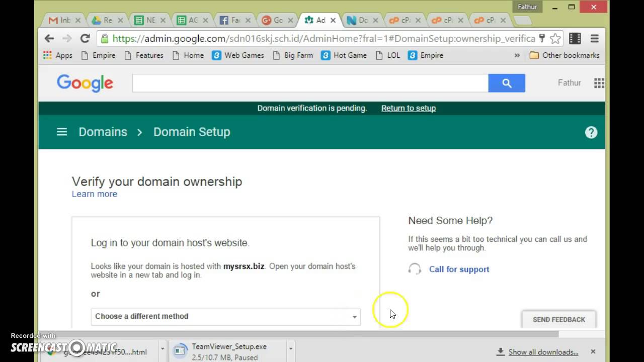Viewport: 644px width, 362px height.
Task: Click Call for support link
Action: 459,269
